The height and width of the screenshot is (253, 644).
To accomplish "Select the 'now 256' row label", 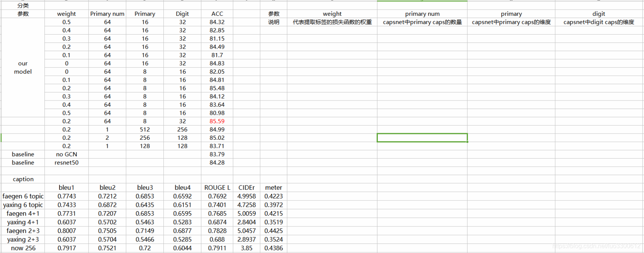I will (23, 248).
